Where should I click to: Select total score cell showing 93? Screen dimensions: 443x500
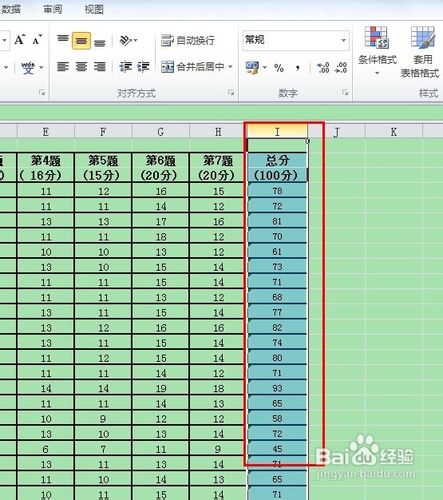(277, 388)
